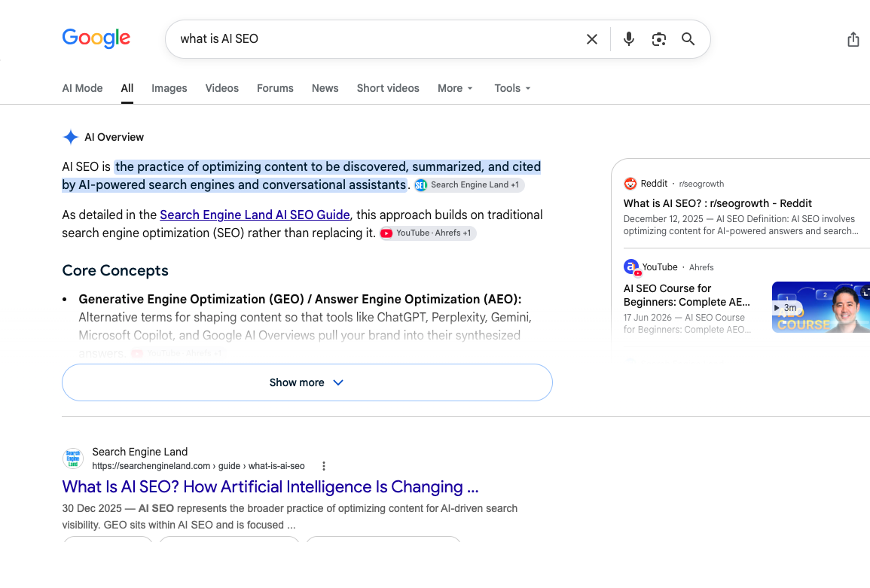Open the Videos tab
This screenshot has width=870, height=588.
222,88
